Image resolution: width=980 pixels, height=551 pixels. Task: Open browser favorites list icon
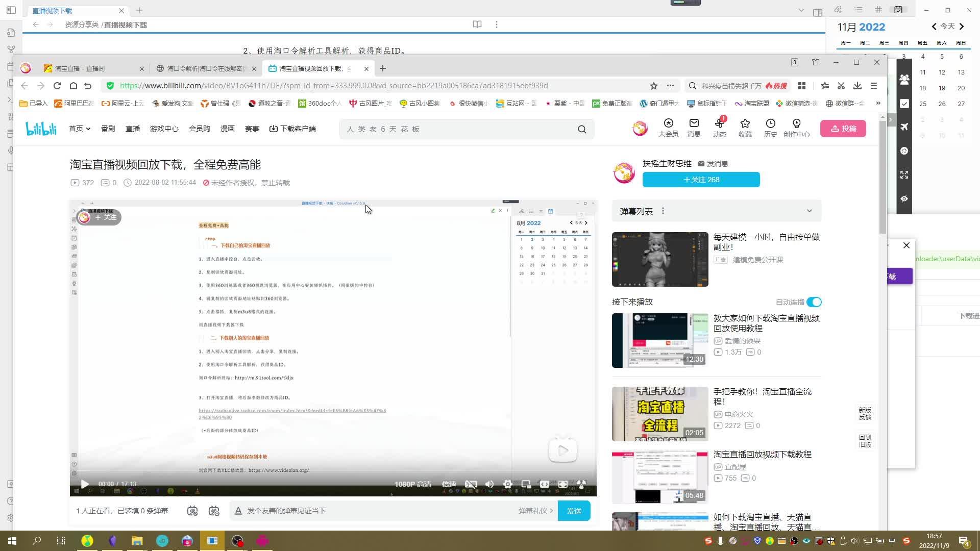click(x=825, y=86)
